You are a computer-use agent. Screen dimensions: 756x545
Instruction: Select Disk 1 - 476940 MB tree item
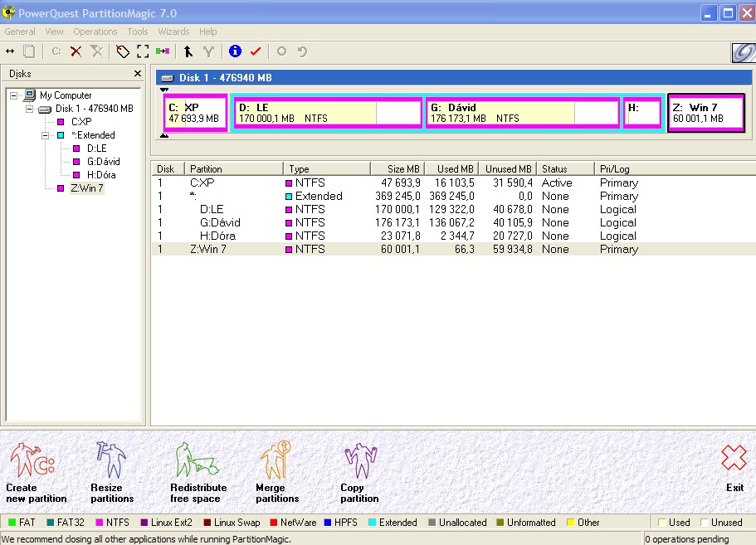pyautogui.click(x=94, y=109)
